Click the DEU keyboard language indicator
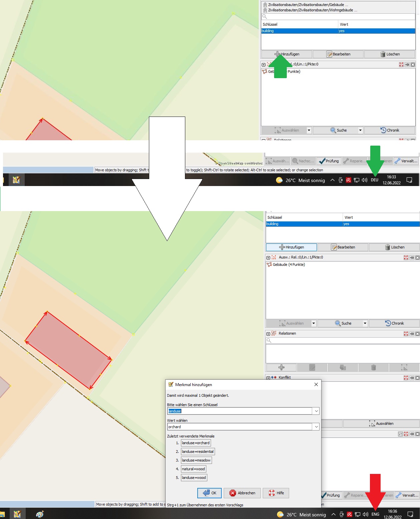 [374, 180]
